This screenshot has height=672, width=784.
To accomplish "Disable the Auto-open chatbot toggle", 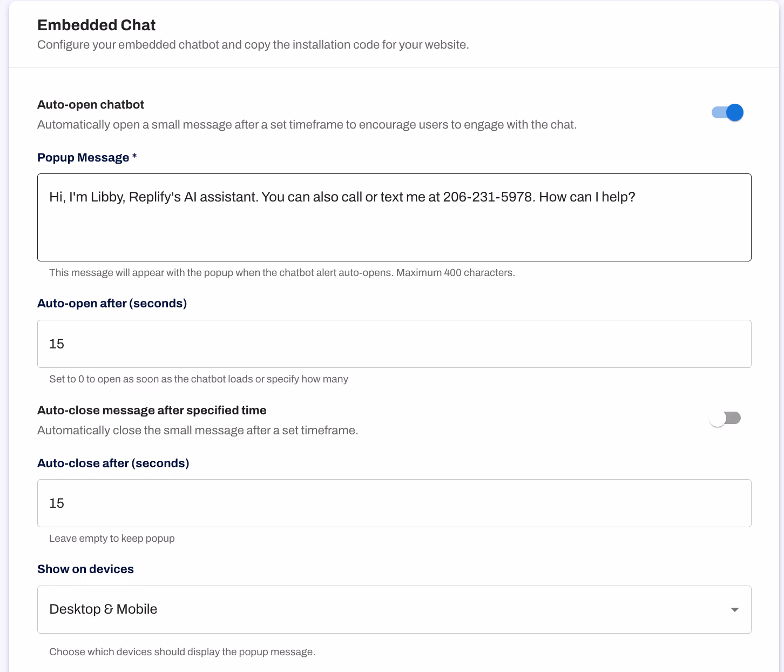I will [727, 112].
